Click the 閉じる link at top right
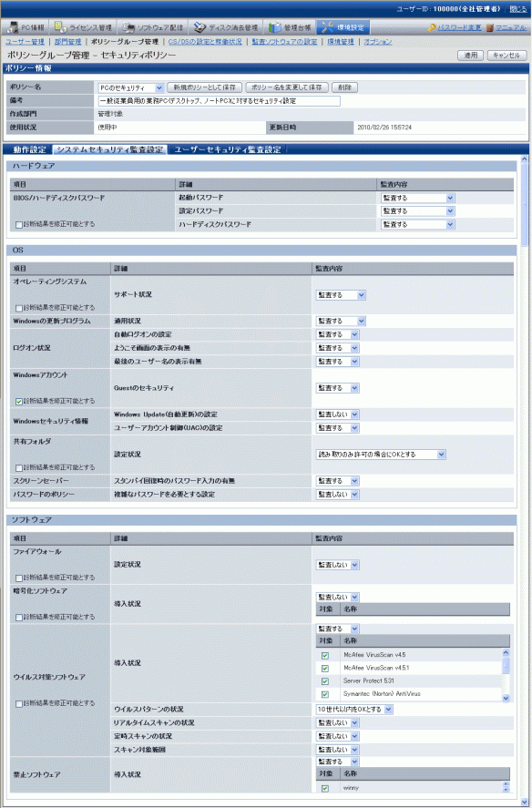 pos(517,9)
